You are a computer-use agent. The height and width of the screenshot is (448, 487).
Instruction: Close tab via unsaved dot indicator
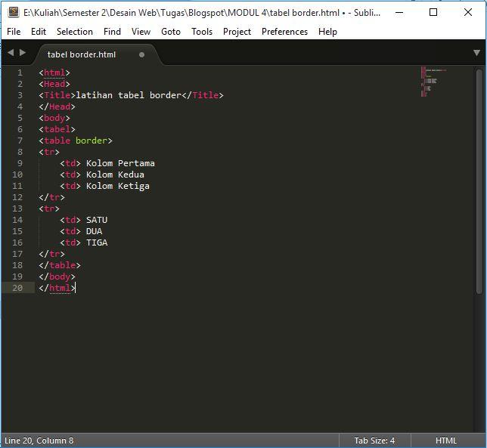click(x=141, y=55)
